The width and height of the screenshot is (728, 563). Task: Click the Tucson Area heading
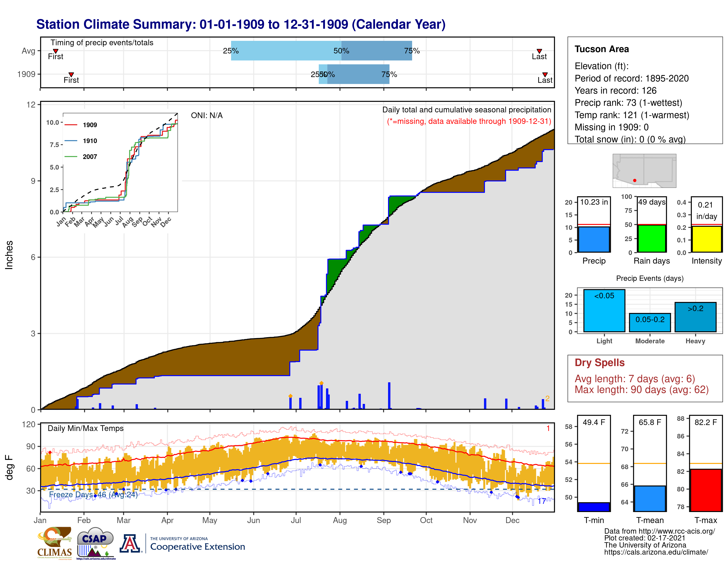tap(602, 49)
